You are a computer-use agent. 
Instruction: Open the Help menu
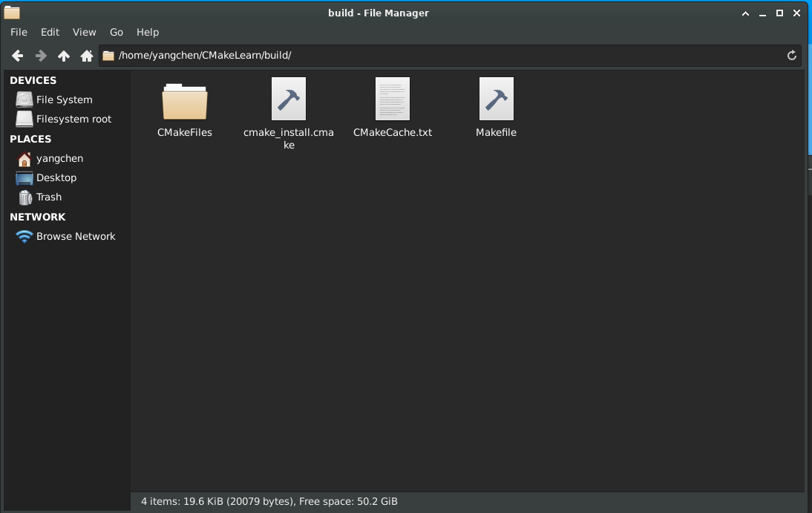point(148,32)
